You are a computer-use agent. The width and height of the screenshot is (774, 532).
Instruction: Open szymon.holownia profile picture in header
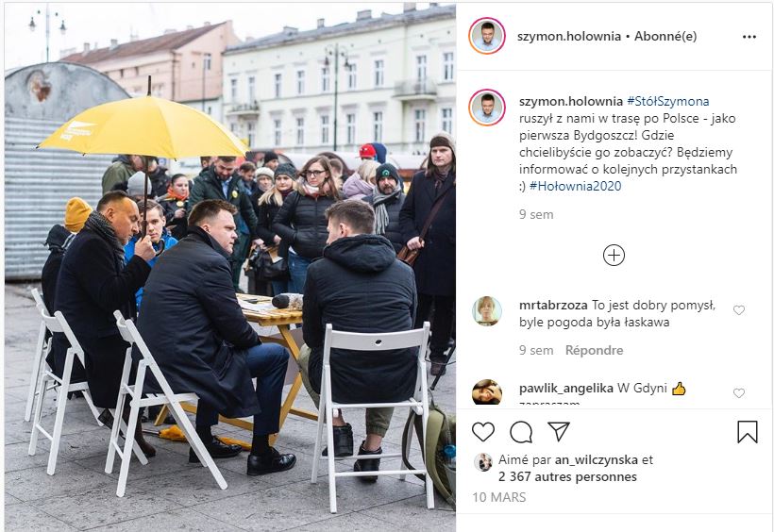tap(487, 36)
